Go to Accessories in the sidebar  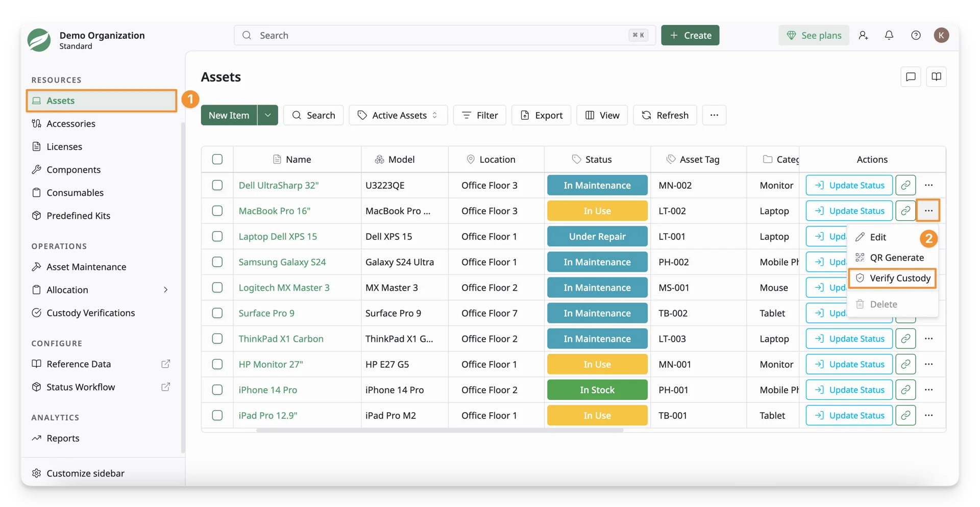coord(71,123)
